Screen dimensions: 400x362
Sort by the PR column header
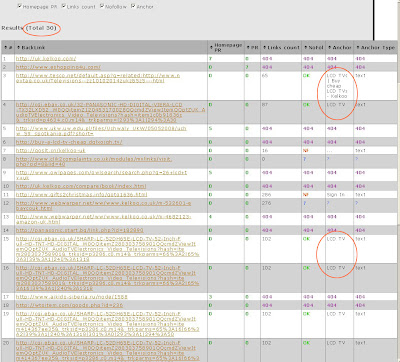[x=252, y=48]
